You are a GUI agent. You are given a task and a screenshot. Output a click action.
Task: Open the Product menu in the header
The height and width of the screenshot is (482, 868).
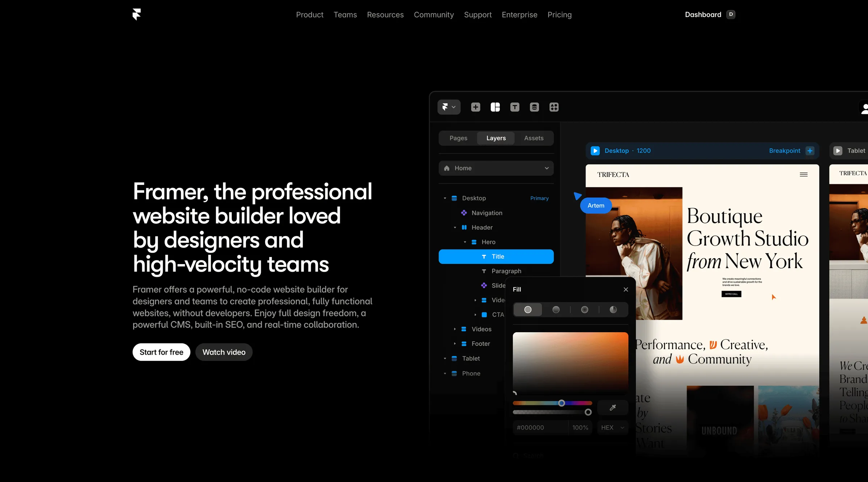click(310, 15)
